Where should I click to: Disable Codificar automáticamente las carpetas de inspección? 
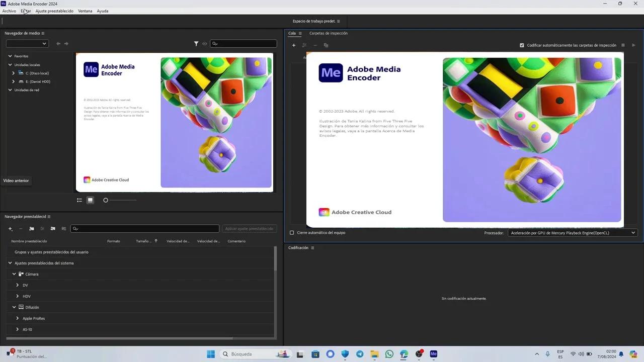[x=522, y=45]
